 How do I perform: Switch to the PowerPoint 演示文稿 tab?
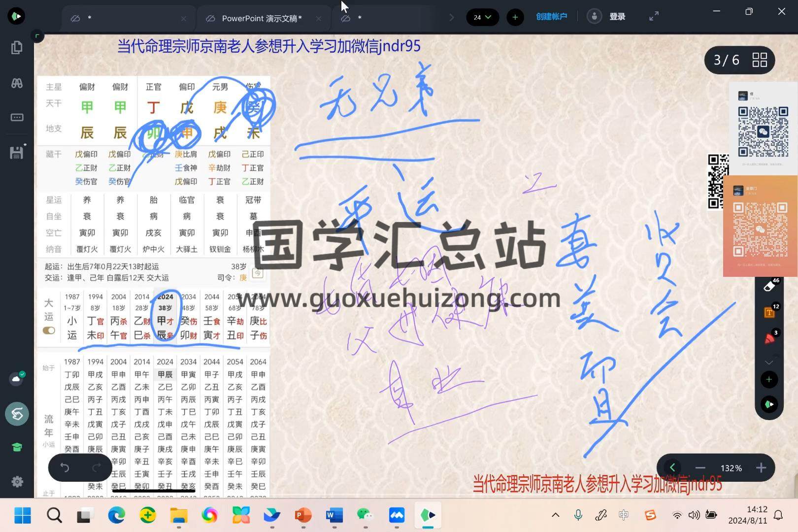[x=262, y=18]
